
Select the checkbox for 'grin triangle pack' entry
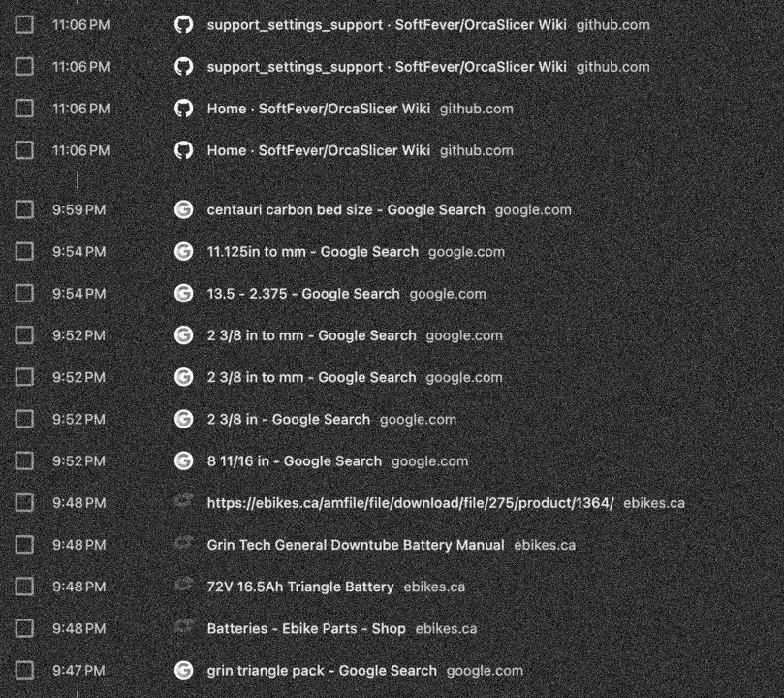pyautogui.click(x=24, y=671)
